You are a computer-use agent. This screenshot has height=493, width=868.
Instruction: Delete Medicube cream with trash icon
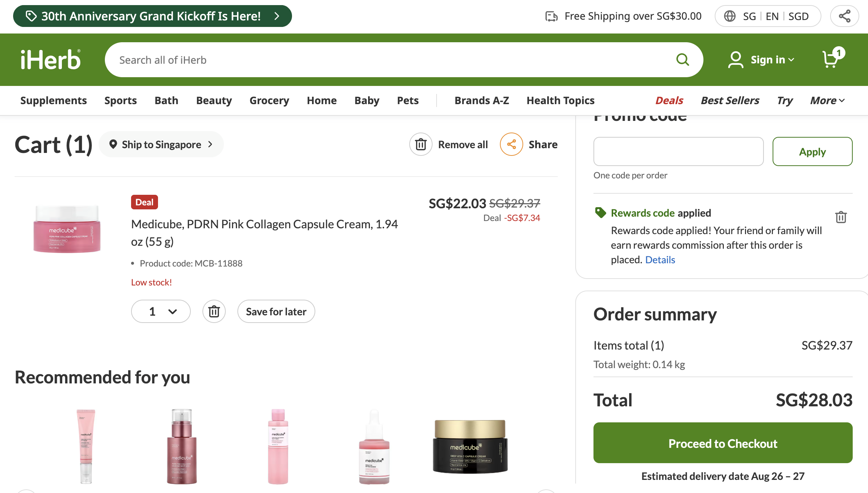pyautogui.click(x=214, y=312)
